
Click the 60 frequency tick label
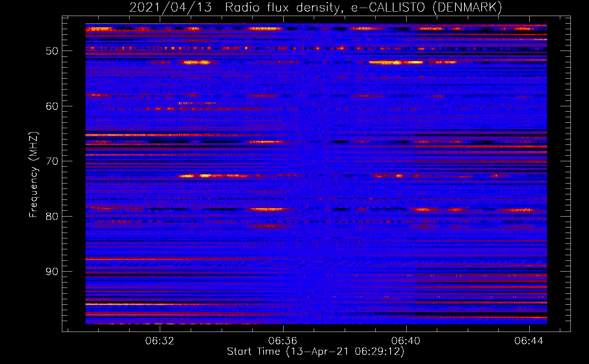pyautogui.click(x=52, y=106)
